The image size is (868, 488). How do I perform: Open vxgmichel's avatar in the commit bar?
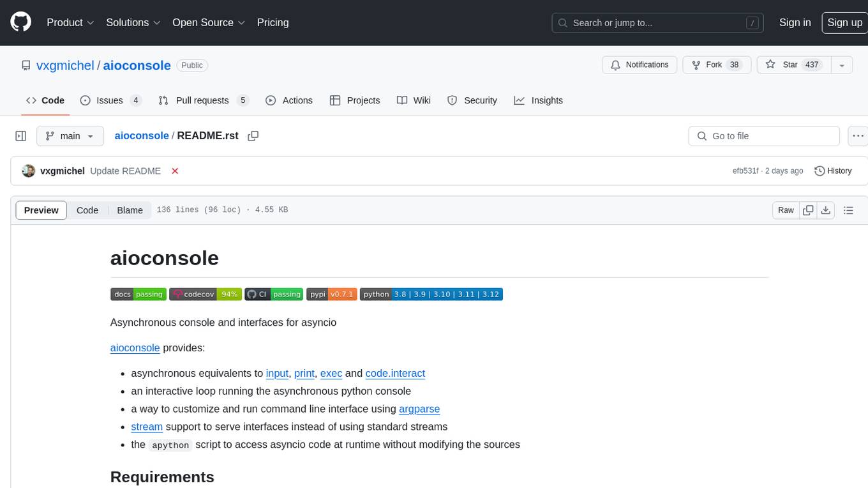click(28, 171)
